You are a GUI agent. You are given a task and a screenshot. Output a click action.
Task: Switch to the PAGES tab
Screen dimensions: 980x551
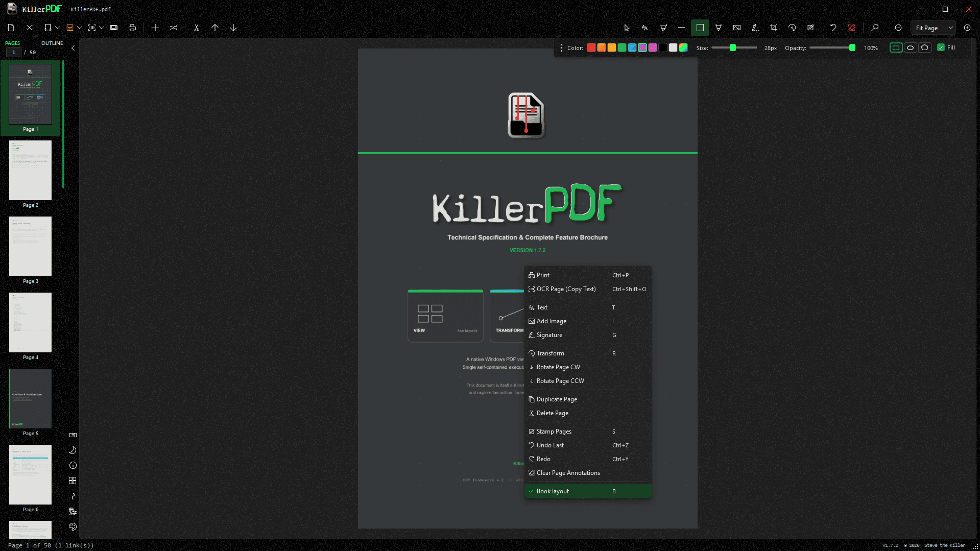coord(13,43)
